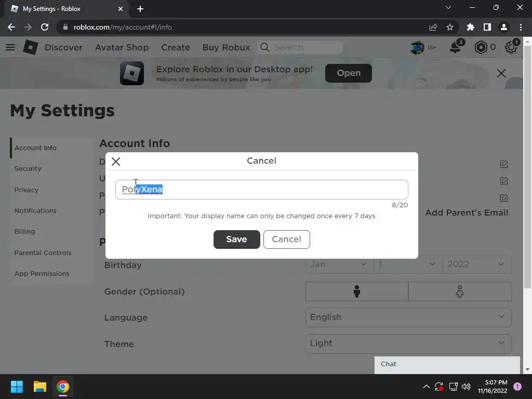Bookmark this page with star icon

click(x=450, y=27)
